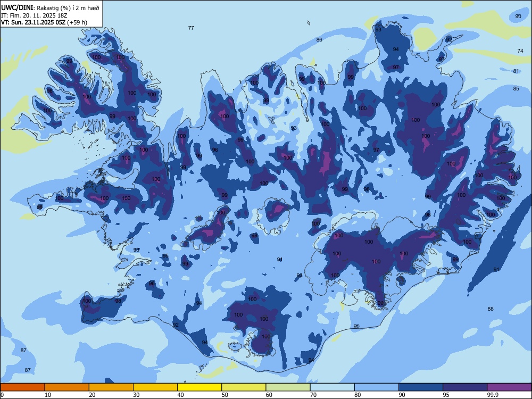Click the legend label '70'
Screen dimensions: 532x399
(x=313, y=395)
